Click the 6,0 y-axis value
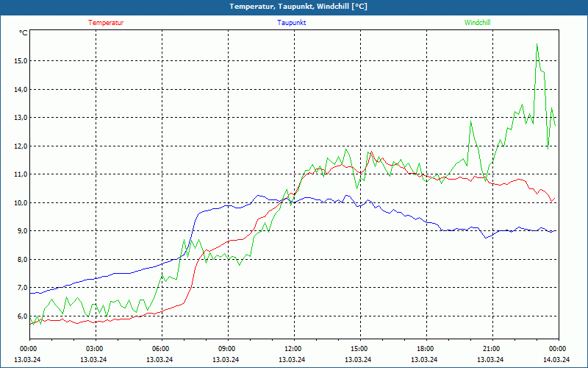 point(22,316)
